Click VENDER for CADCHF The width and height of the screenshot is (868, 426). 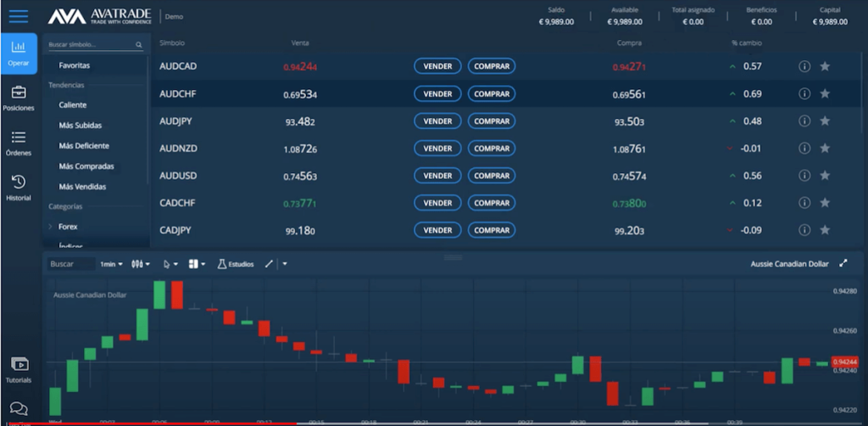pyautogui.click(x=437, y=203)
